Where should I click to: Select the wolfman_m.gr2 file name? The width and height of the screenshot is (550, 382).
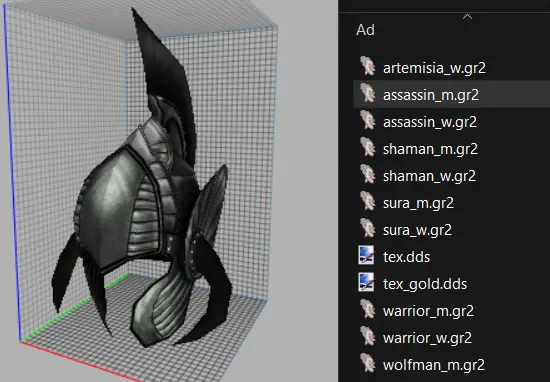[434, 365]
